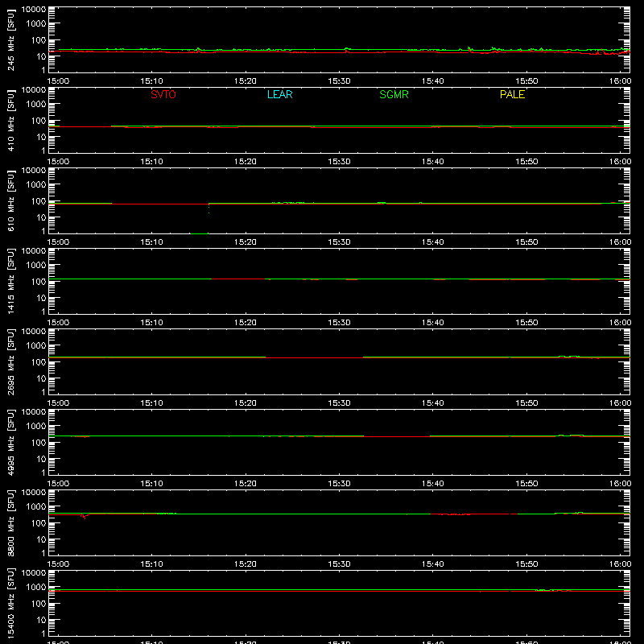Click 16:00 tick under the 245 MHz plot
The image size is (644, 644).
click(620, 81)
